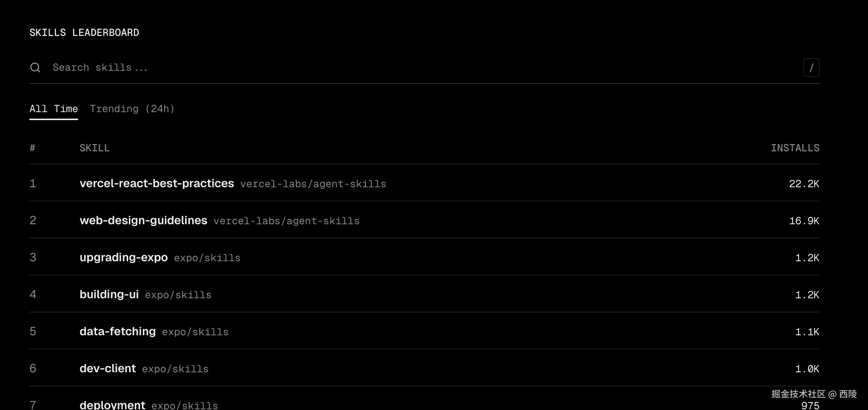This screenshot has height=410, width=868.
Task: Open the building-ui skill
Action: (x=109, y=295)
